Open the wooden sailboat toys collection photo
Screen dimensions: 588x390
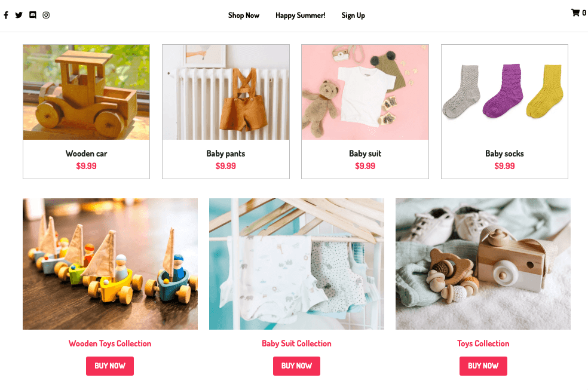coord(110,264)
